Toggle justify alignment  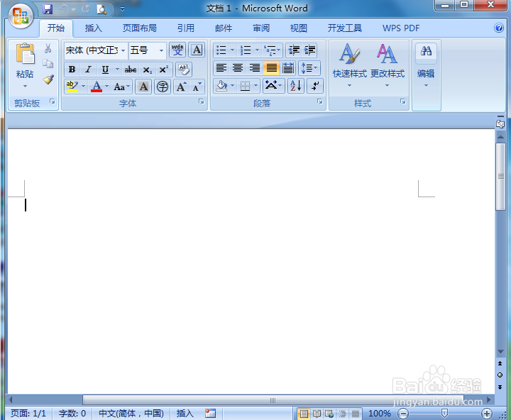(x=271, y=68)
